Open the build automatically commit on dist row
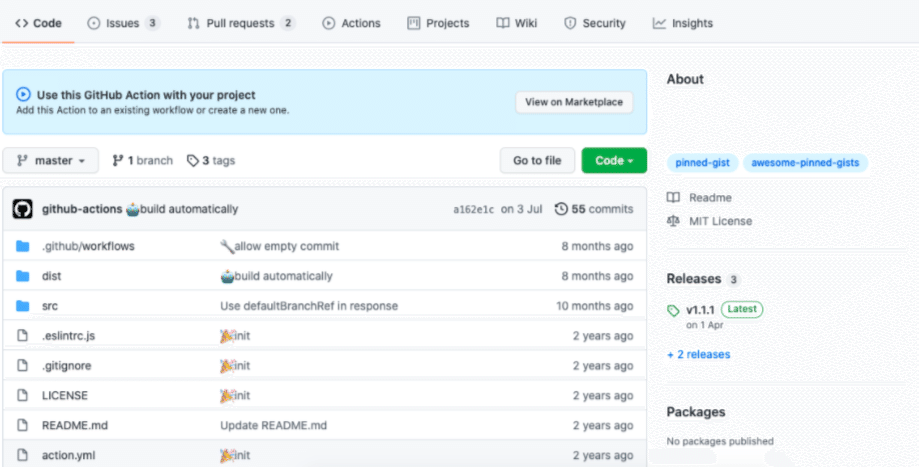Screen dimensions: 919x467 click(283, 276)
